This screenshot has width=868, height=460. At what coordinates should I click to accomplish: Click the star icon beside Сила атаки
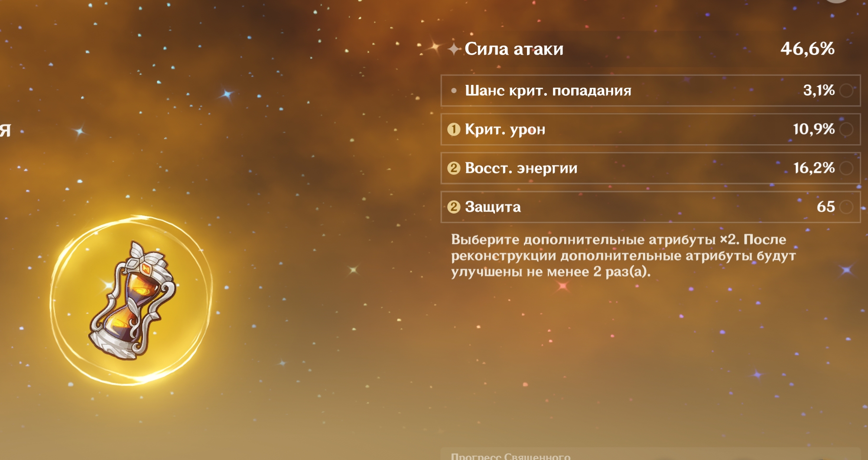[454, 49]
